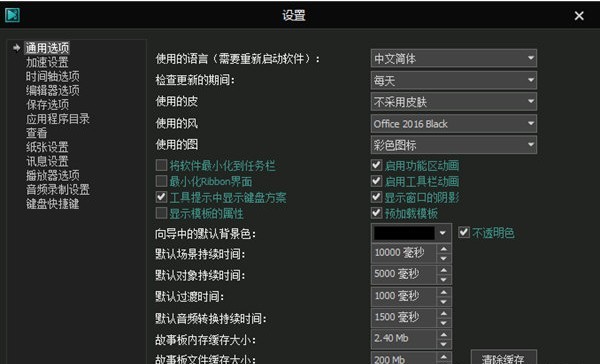600x364 pixels.
Task: Open 纸张设置 category
Action: (47, 147)
